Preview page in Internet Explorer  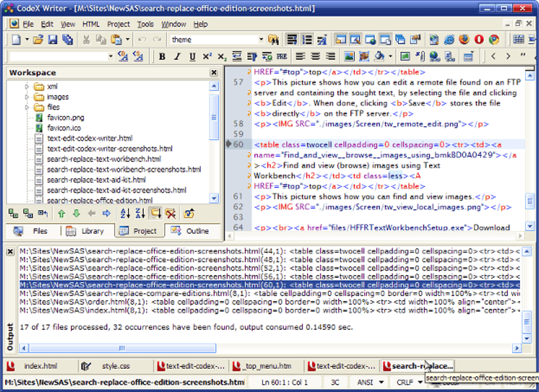click(449, 40)
